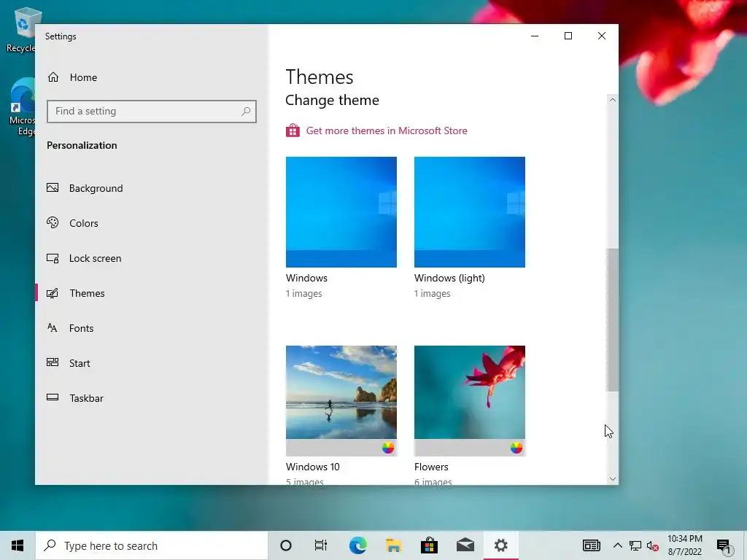Go to Fonts settings page
This screenshot has height=560, width=747.
81,328
